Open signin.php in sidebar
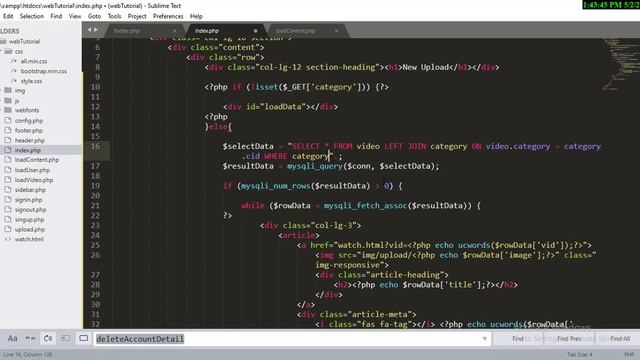The image size is (640, 360). [x=29, y=200]
